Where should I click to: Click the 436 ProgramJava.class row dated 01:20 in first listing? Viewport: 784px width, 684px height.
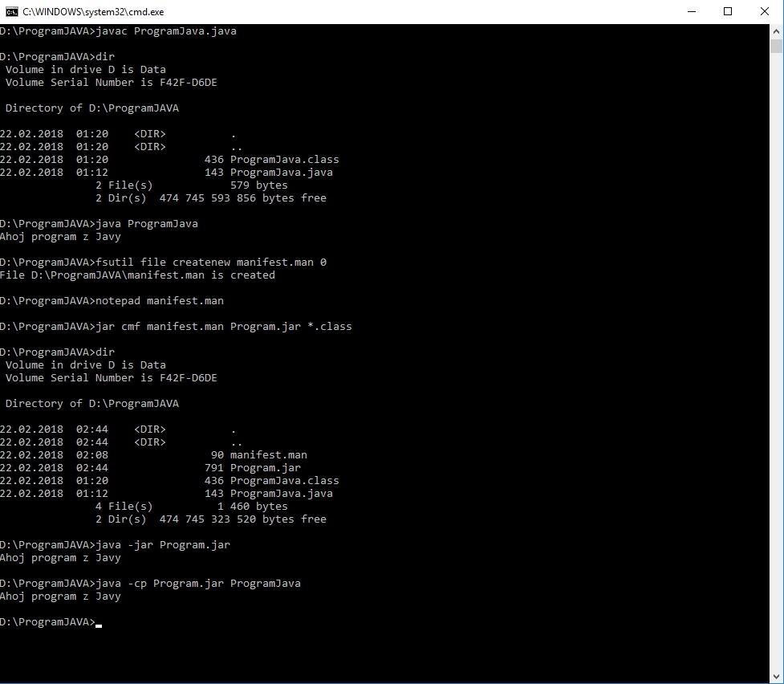click(x=169, y=160)
